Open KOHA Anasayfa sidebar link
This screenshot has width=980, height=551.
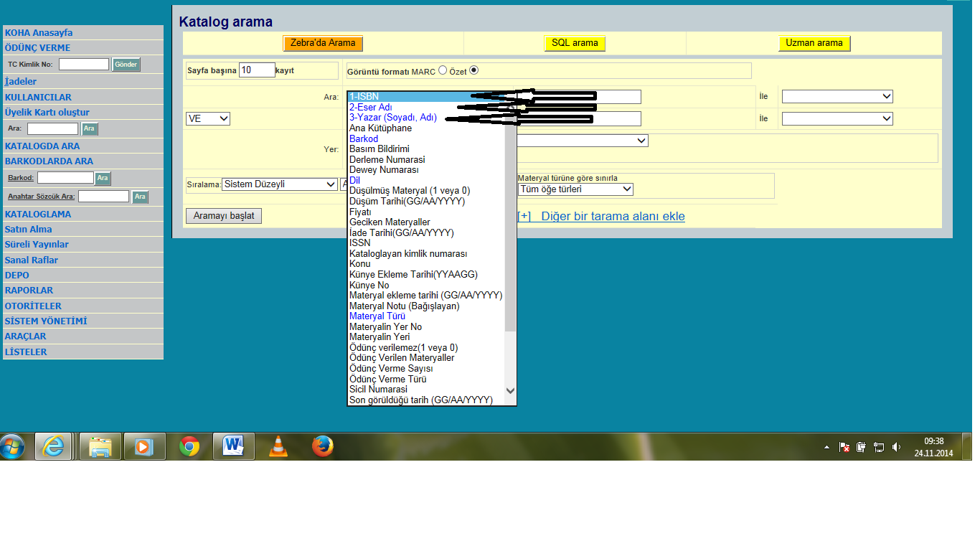coord(39,32)
